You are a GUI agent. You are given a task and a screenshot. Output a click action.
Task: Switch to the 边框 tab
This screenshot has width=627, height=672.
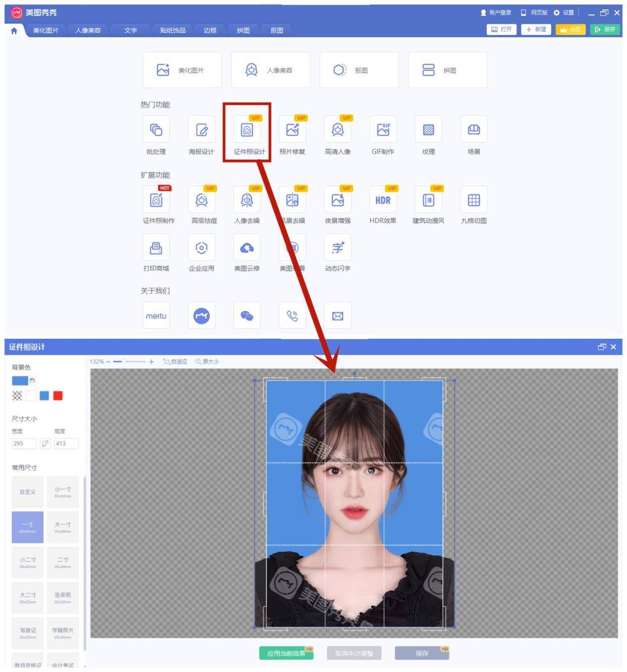pyautogui.click(x=210, y=30)
